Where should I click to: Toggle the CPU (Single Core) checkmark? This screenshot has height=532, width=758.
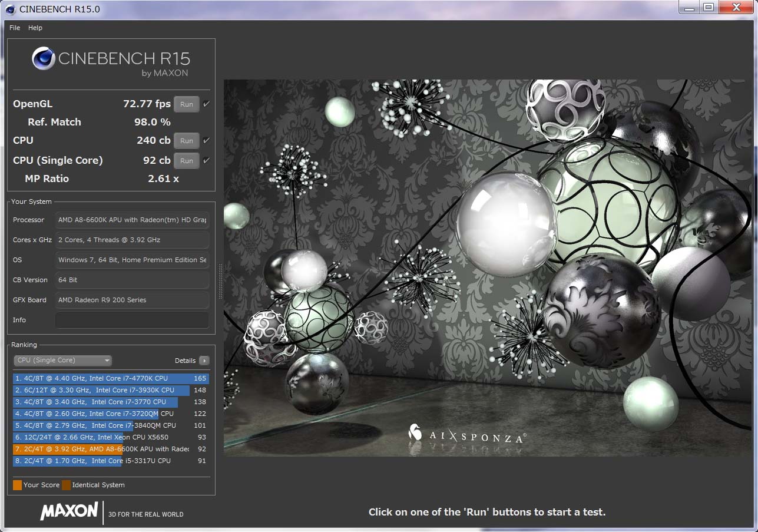206,161
